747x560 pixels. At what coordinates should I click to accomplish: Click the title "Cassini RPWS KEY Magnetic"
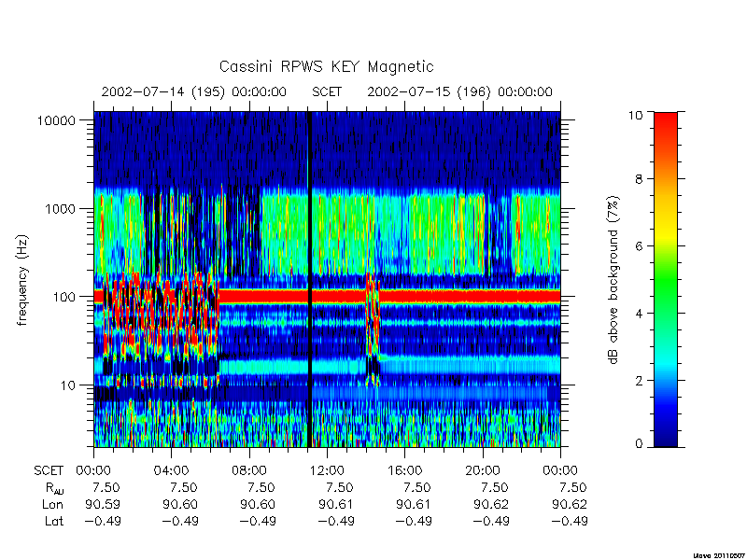326,66
